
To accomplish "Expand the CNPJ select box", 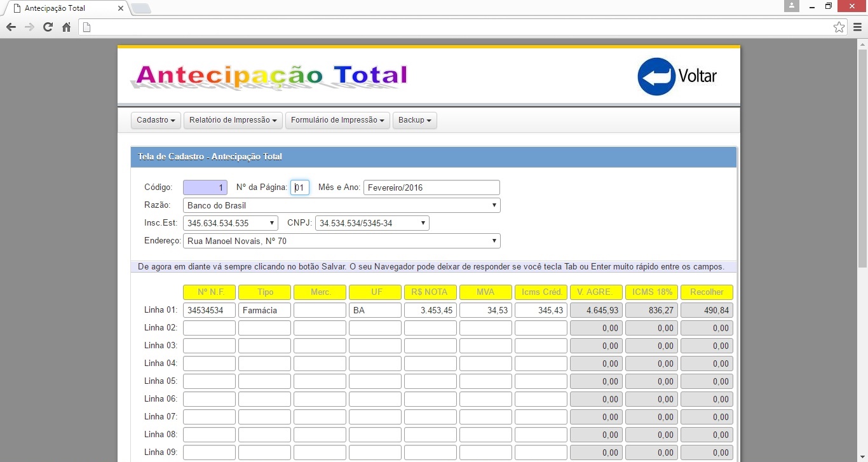I will (372, 223).
